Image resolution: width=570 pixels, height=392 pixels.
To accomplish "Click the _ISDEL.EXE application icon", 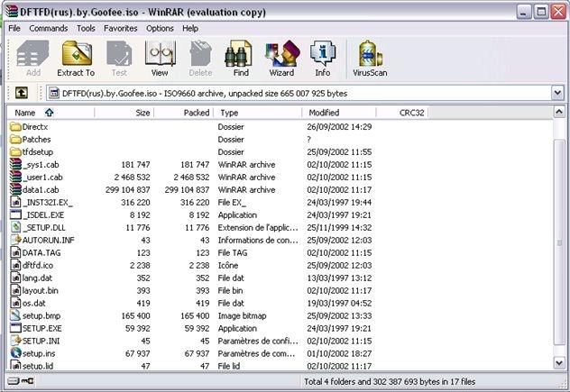I will pos(15,214).
